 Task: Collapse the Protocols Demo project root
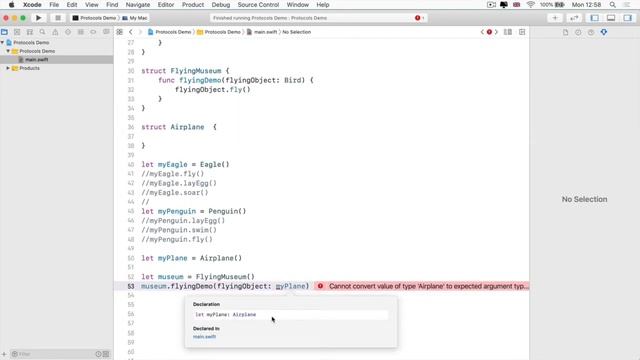(2, 42)
